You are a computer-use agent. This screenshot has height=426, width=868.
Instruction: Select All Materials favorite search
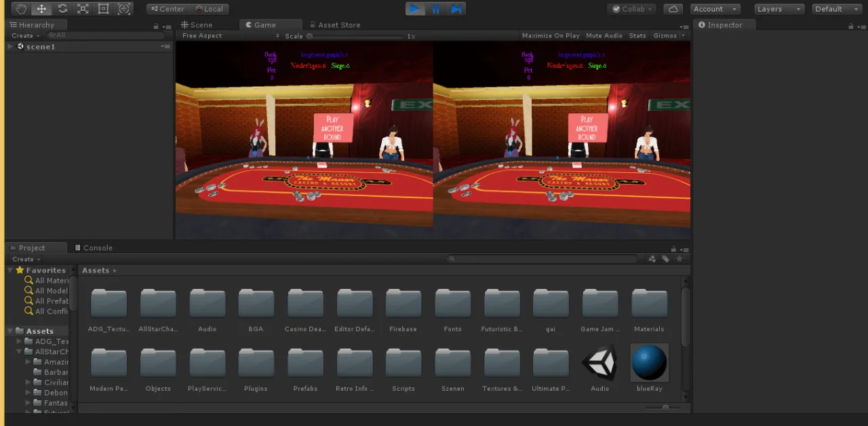(47, 281)
